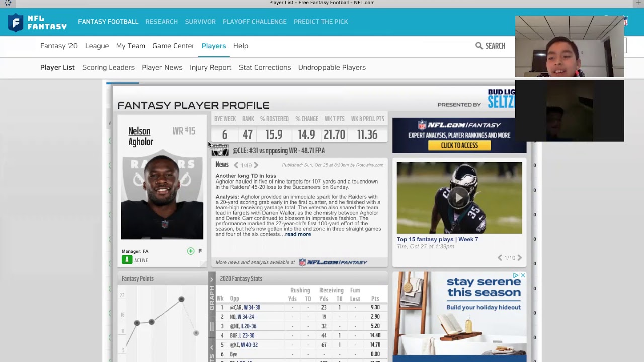This screenshot has width=644, height=362.
Task: Open Scoring Leaders sub-tab
Action: click(108, 67)
